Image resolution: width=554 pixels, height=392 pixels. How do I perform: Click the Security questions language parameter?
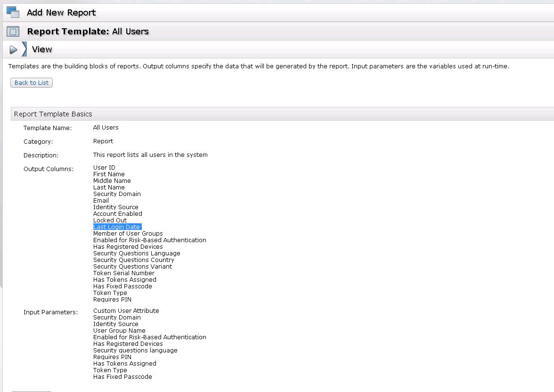(x=135, y=351)
